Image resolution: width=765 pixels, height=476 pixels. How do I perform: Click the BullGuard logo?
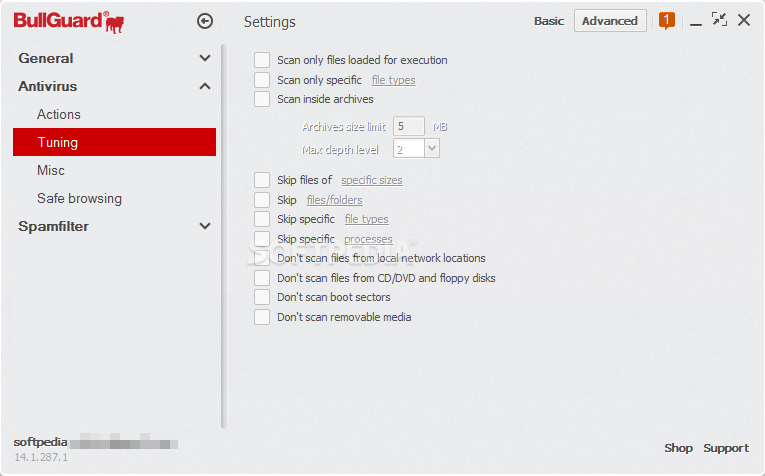pos(69,22)
